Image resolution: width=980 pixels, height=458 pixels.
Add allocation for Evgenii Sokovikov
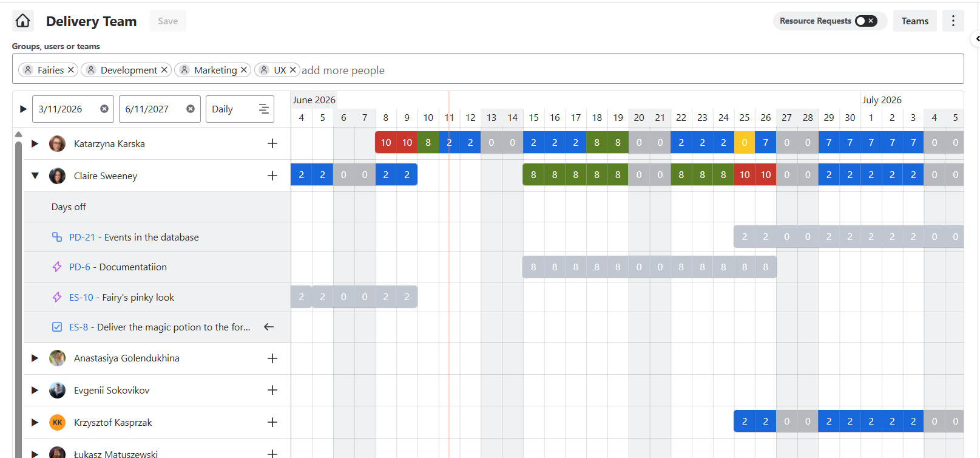click(x=272, y=390)
